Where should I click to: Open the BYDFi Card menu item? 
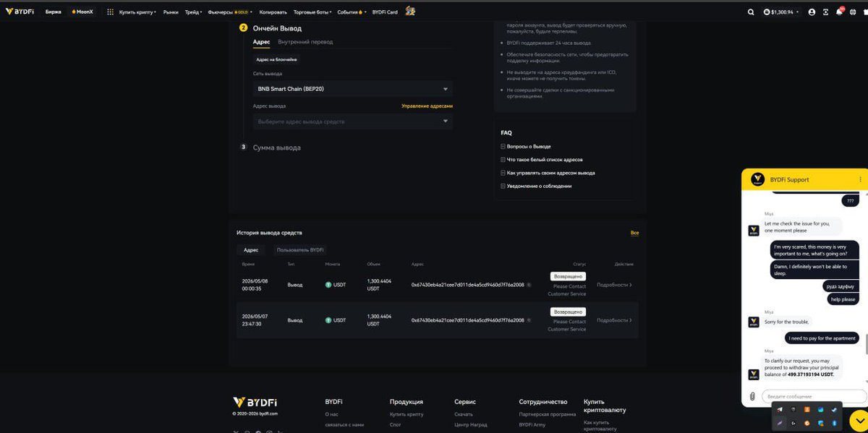[385, 12]
